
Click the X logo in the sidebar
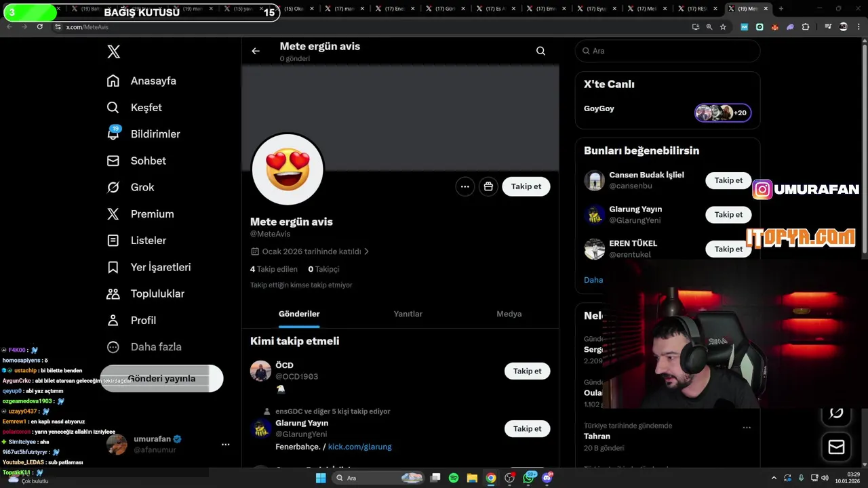click(114, 52)
